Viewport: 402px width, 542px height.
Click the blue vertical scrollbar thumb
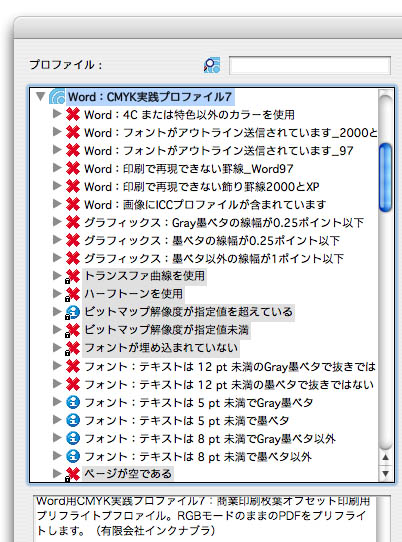click(385, 177)
